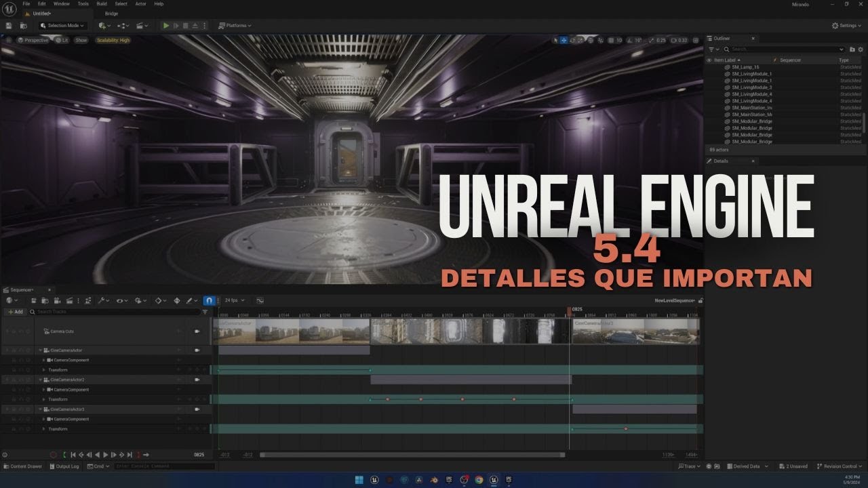The height and width of the screenshot is (488, 868).
Task: Click the Outliner search field
Action: (x=783, y=49)
